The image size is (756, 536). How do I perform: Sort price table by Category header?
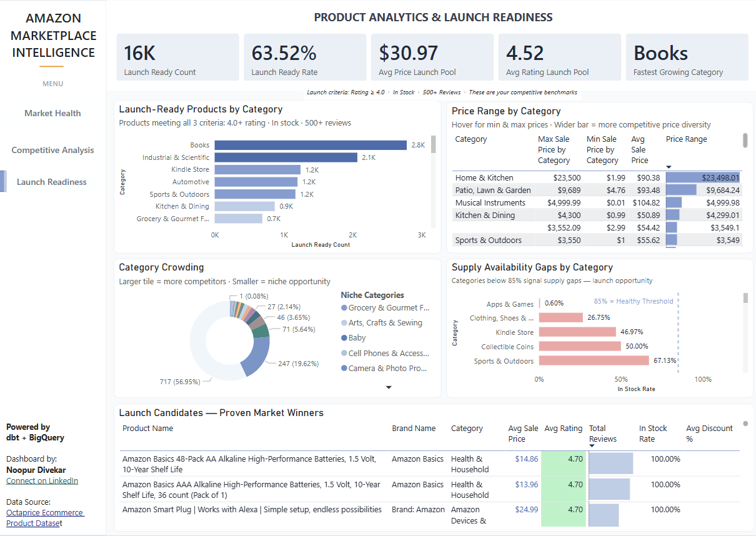point(471,139)
